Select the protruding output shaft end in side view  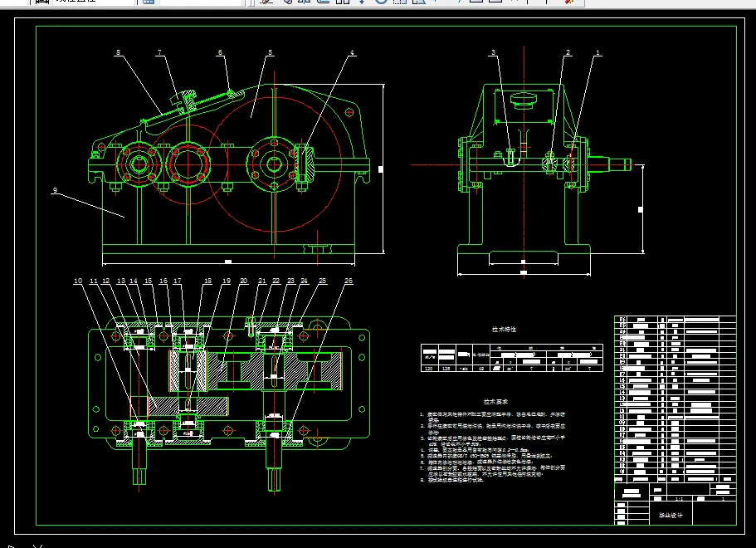[609, 164]
